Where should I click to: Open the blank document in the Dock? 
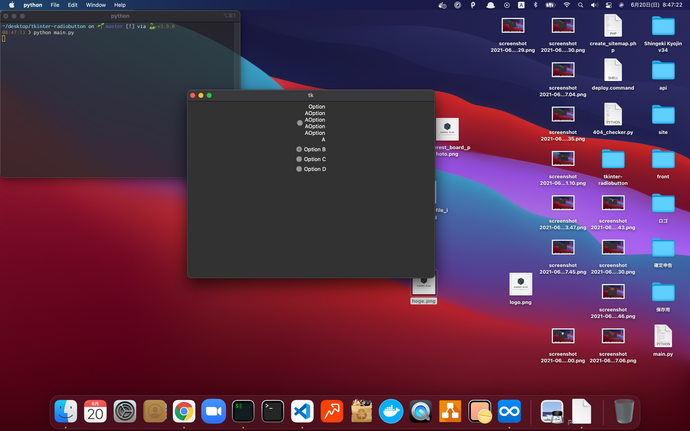point(581,411)
